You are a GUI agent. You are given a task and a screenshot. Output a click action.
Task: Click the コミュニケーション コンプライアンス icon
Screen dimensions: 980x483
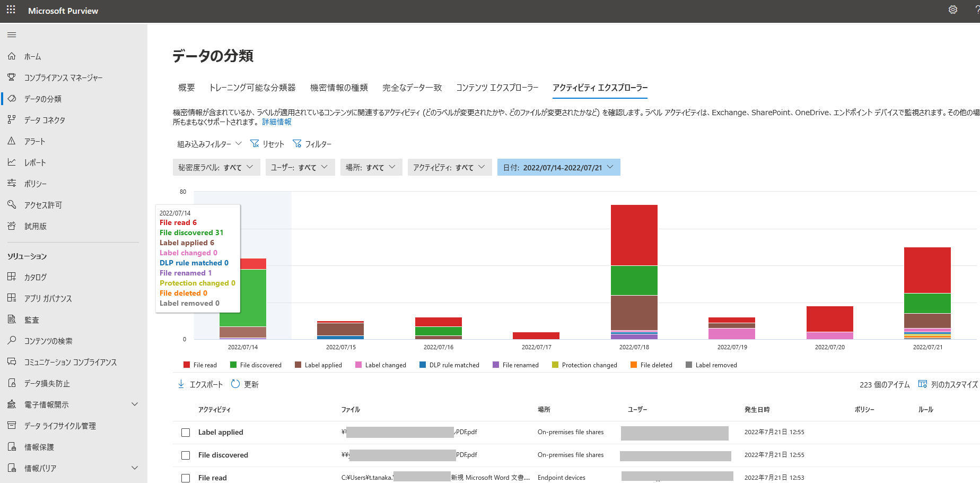pyautogui.click(x=12, y=362)
